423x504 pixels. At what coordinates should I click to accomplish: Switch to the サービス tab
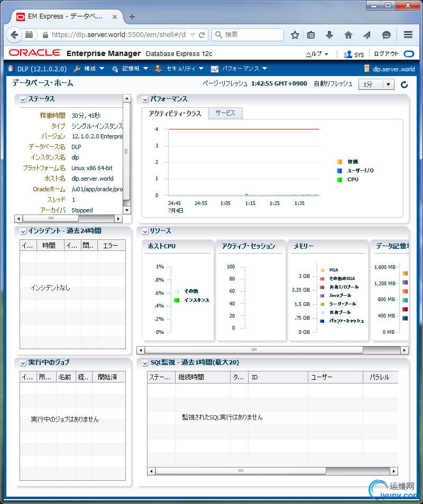coord(225,113)
